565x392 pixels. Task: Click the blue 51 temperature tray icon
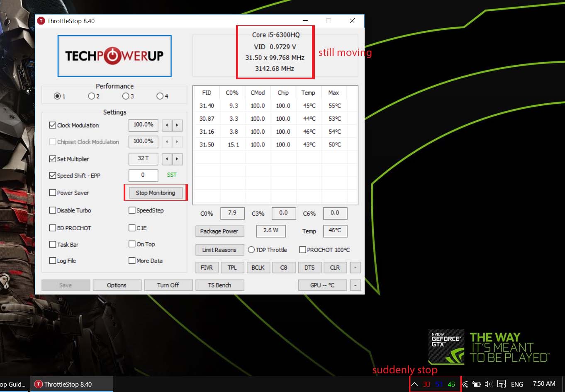(x=439, y=384)
